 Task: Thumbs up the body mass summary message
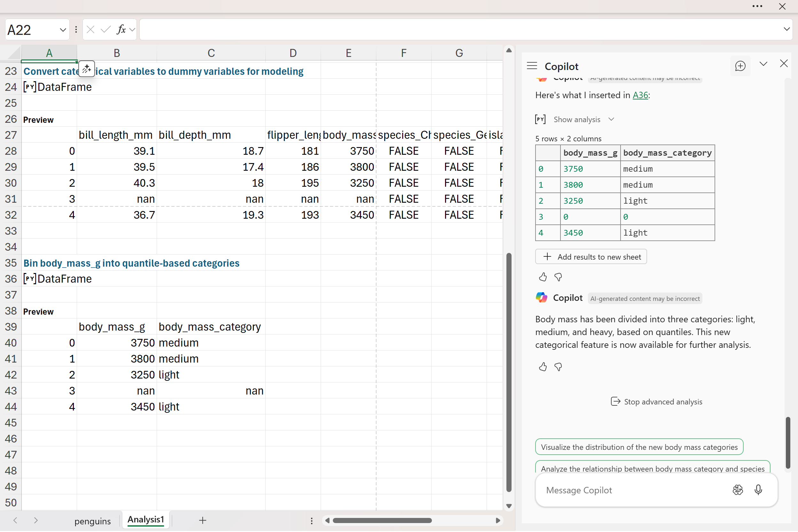543,367
